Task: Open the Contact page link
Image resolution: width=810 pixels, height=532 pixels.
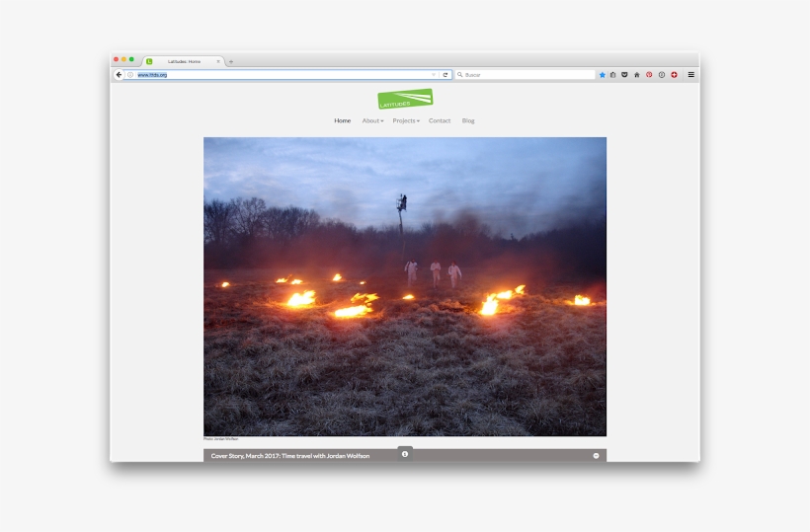Action: (x=440, y=121)
